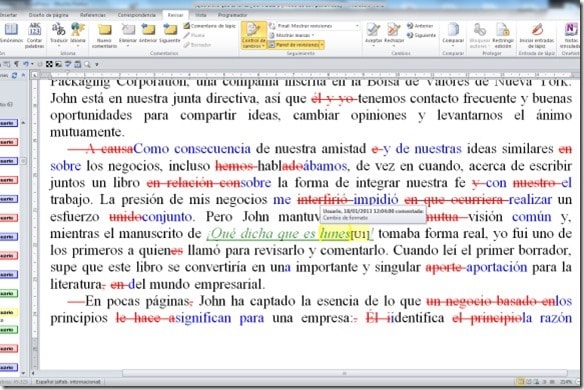Select Comentario de lápiz
Viewport: 584px width, 390px height.
coord(210,26)
